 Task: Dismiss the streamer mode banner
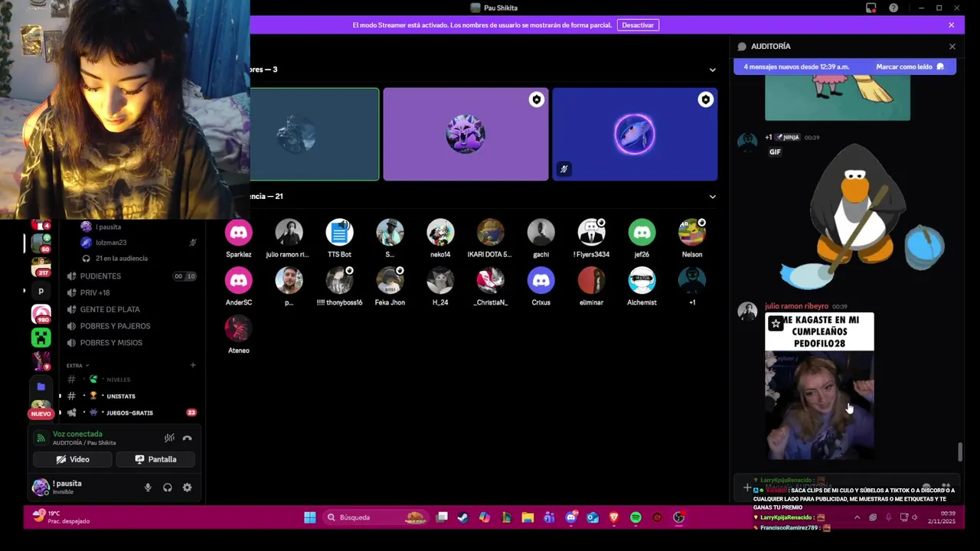952,25
